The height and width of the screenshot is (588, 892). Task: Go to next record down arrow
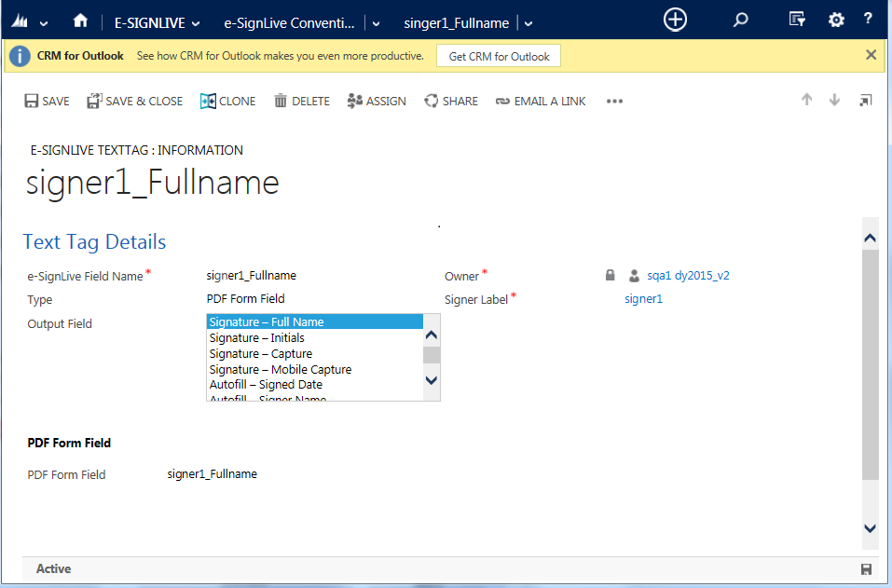point(834,100)
